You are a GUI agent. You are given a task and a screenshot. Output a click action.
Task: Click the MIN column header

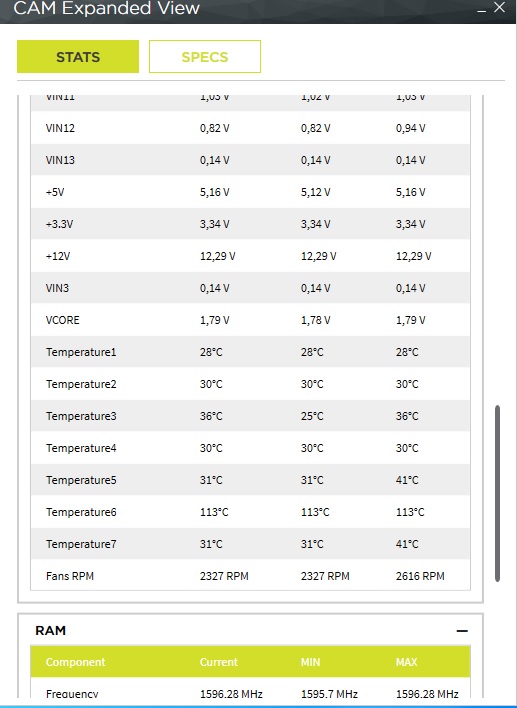tap(310, 662)
